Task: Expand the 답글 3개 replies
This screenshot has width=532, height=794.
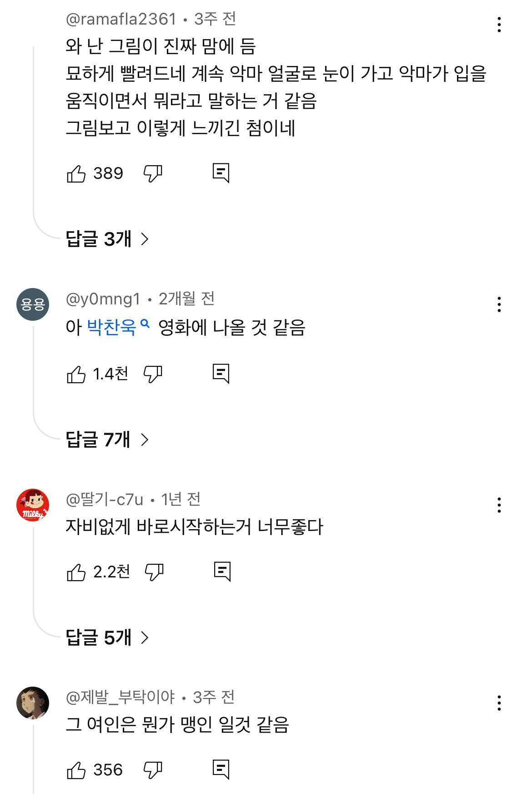Action: [x=107, y=239]
